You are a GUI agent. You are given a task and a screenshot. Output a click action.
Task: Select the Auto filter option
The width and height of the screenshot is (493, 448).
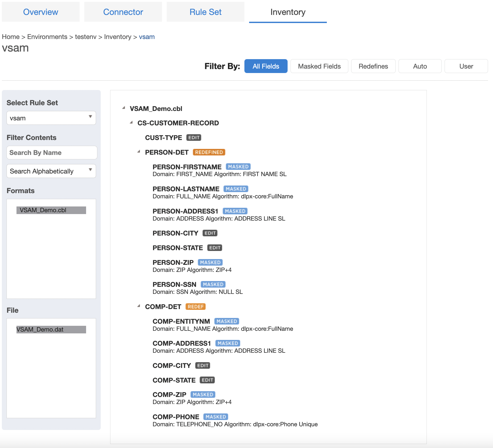pyautogui.click(x=420, y=66)
